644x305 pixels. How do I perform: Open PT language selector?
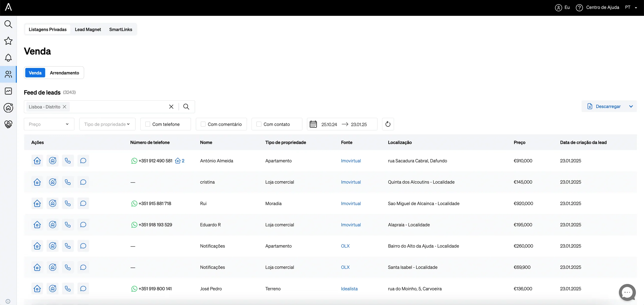[x=631, y=7]
